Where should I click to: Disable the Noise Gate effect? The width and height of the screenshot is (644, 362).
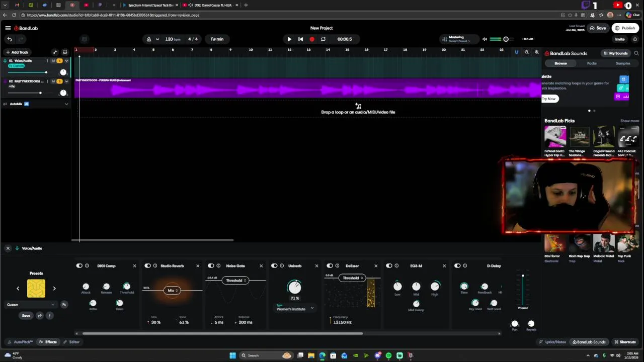[211, 266]
